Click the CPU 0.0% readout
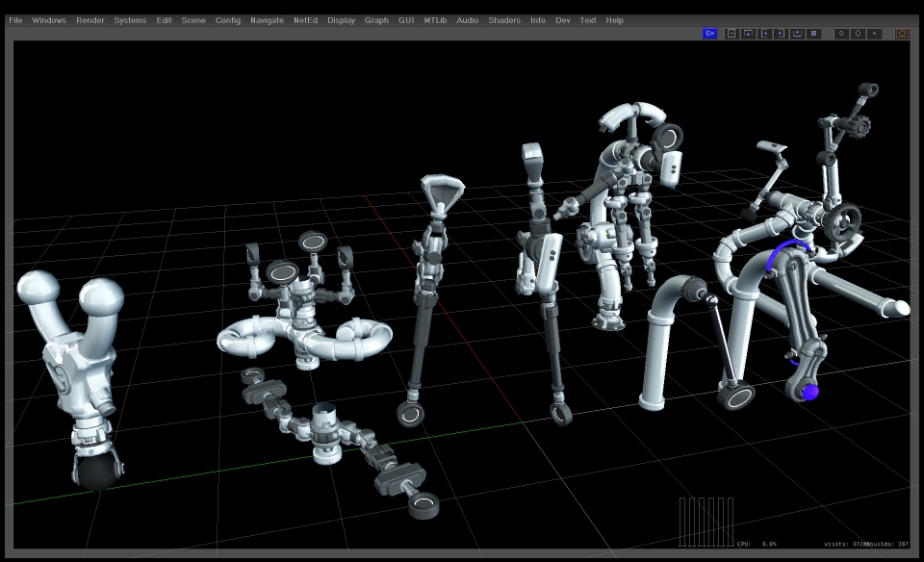The height and width of the screenshot is (562, 924). pos(757,545)
